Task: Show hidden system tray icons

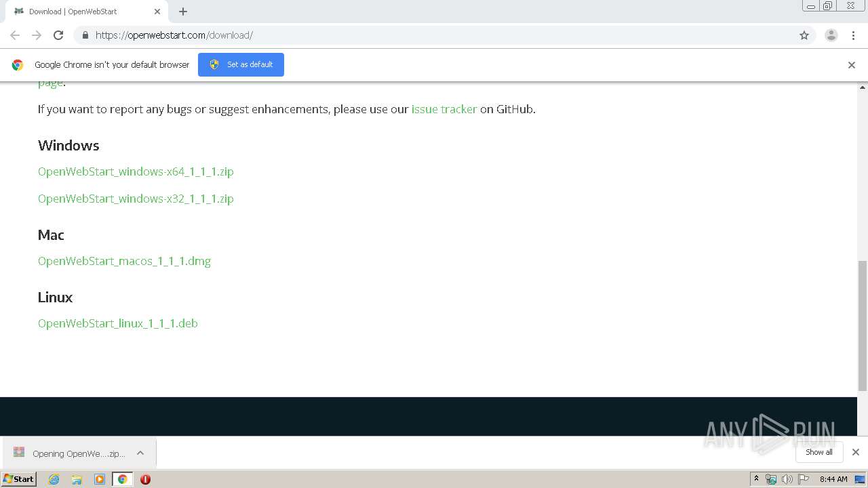Action: click(756, 479)
